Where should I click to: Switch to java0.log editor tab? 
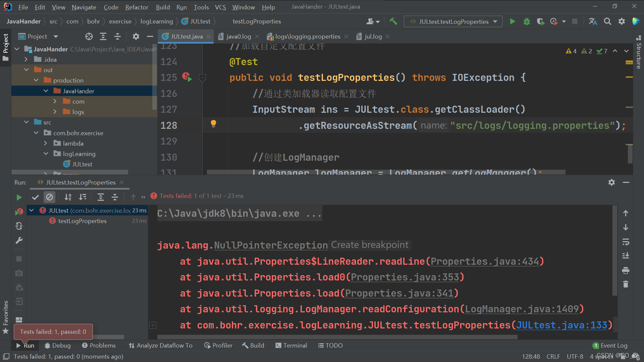tap(238, 37)
